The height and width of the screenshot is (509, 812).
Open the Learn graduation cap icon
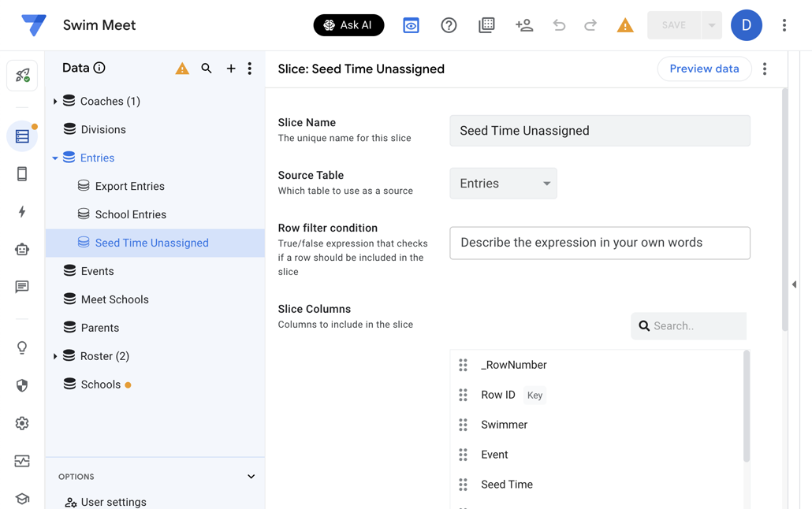(x=22, y=499)
